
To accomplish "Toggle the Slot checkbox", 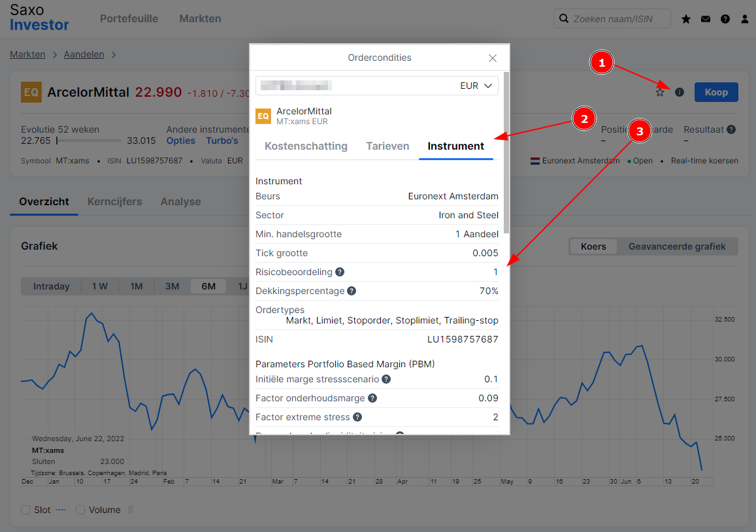I will [25, 510].
